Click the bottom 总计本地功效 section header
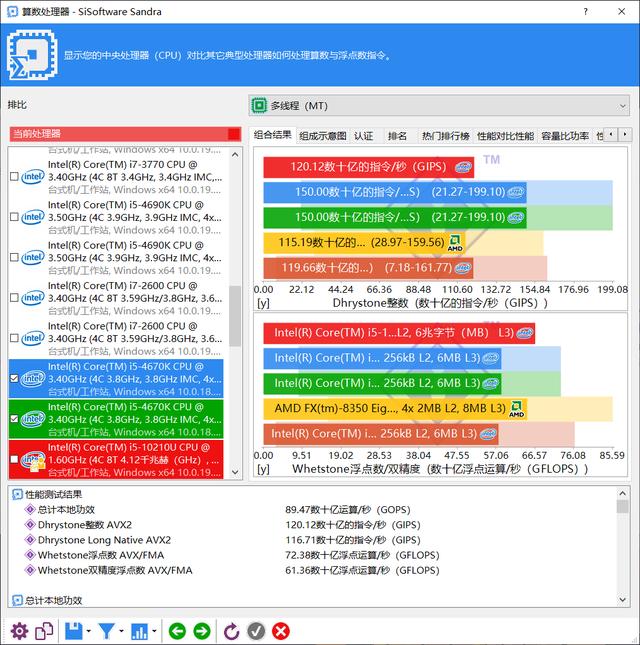Viewport: 640px width, 645px height. click(47, 600)
